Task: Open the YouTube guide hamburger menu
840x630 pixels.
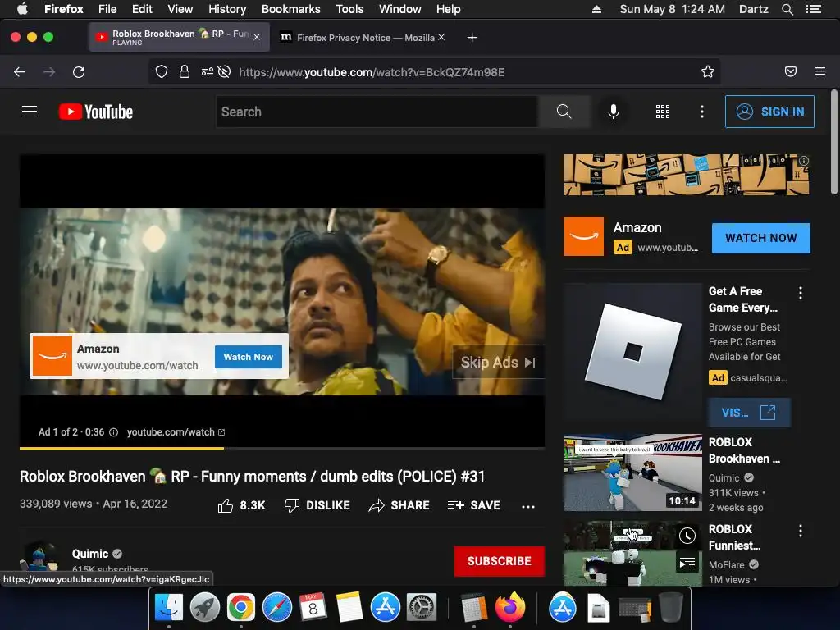Action: (30, 112)
